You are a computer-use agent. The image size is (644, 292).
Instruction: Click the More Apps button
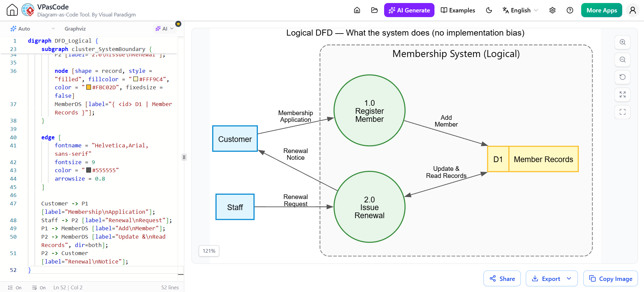601,10
